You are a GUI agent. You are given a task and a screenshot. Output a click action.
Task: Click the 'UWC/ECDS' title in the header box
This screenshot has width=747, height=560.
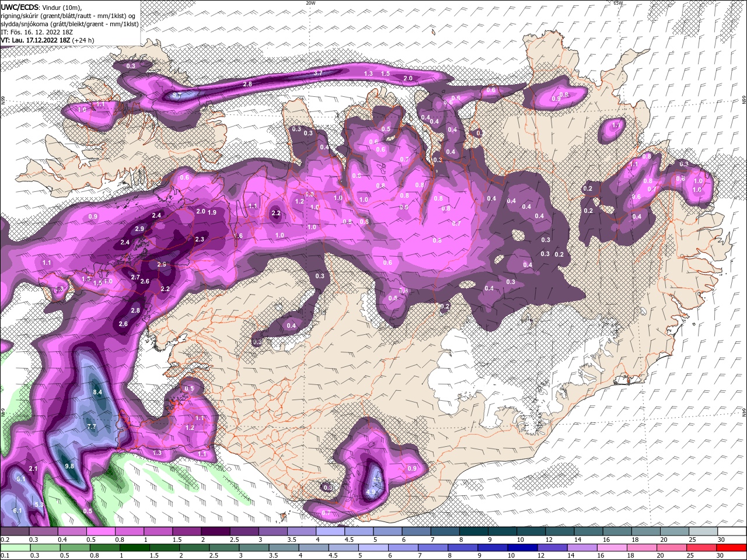click(x=20, y=7)
